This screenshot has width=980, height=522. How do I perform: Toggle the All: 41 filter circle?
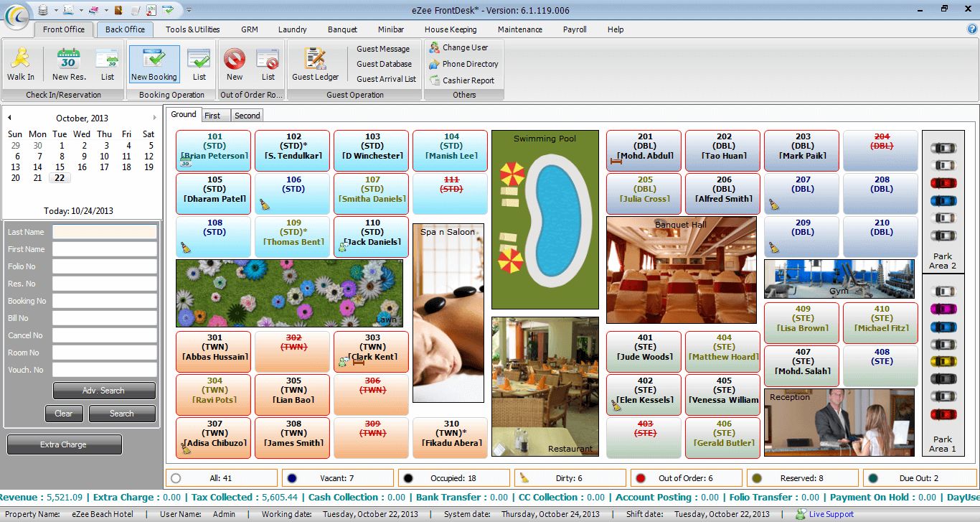click(x=176, y=478)
